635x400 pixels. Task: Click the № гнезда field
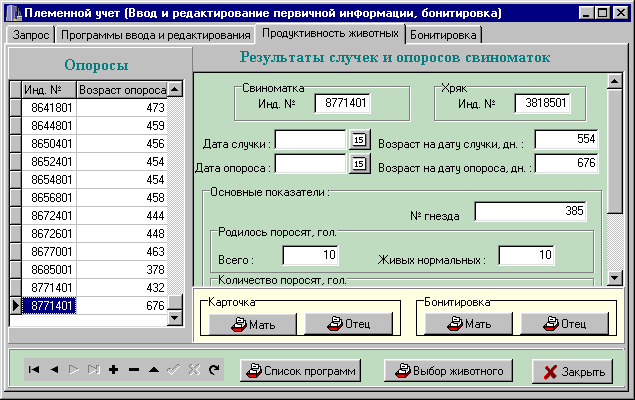click(531, 211)
